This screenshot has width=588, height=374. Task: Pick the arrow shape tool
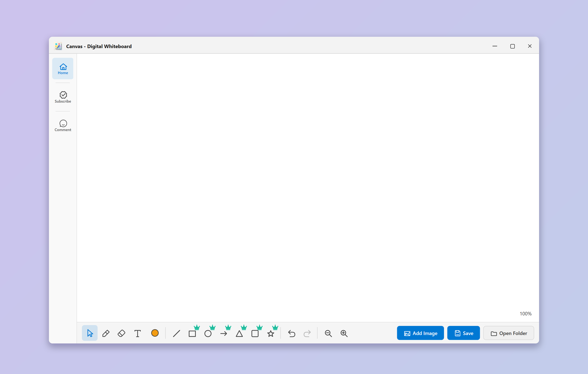pyautogui.click(x=224, y=333)
